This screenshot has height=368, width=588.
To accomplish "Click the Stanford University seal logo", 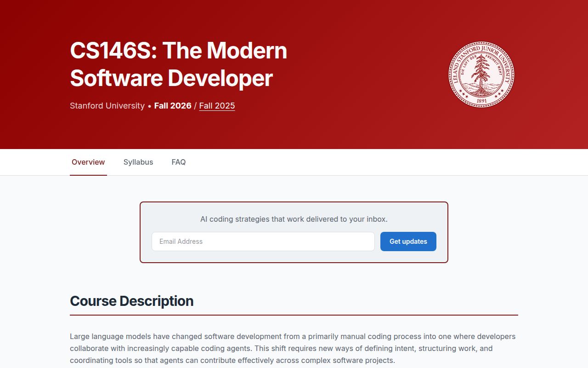I will click(481, 75).
